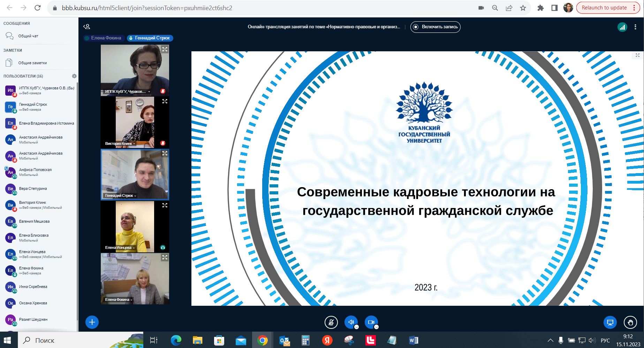The height and width of the screenshot is (348, 644).
Task: Select user Евгения Мешкова
Action: [39, 221]
